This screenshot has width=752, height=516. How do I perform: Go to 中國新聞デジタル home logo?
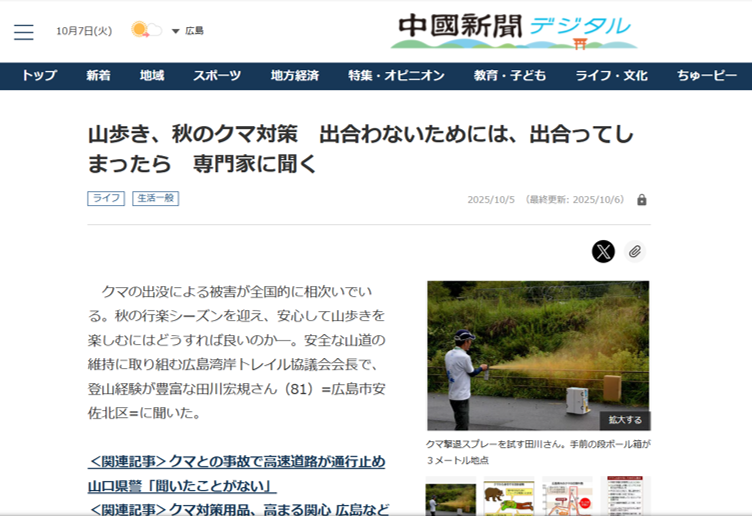[x=514, y=30]
